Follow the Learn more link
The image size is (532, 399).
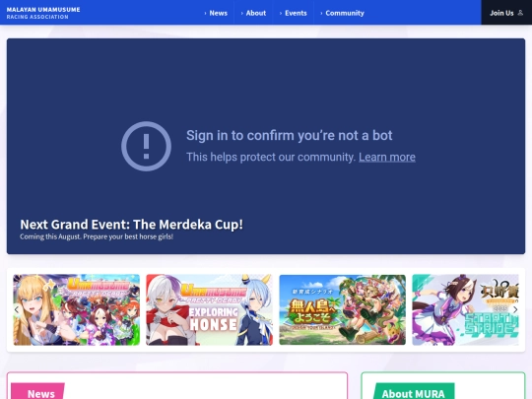tap(387, 157)
